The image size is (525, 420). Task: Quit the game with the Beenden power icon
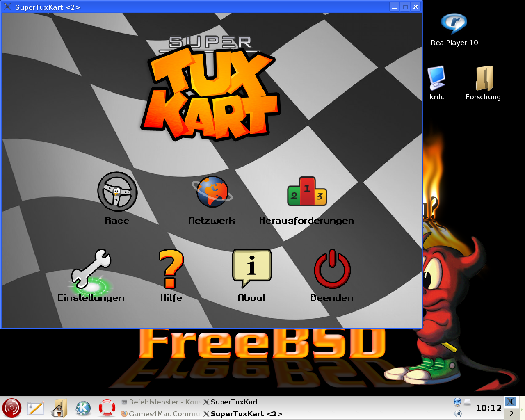click(332, 269)
